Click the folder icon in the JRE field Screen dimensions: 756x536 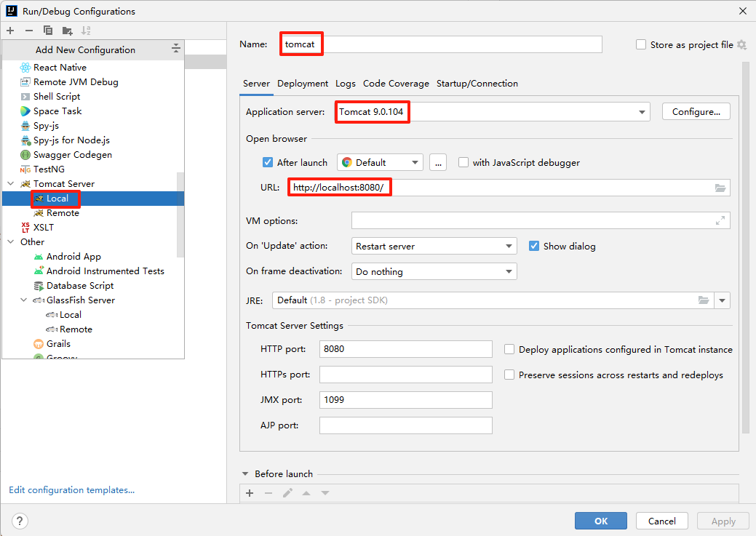tap(704, 300)
